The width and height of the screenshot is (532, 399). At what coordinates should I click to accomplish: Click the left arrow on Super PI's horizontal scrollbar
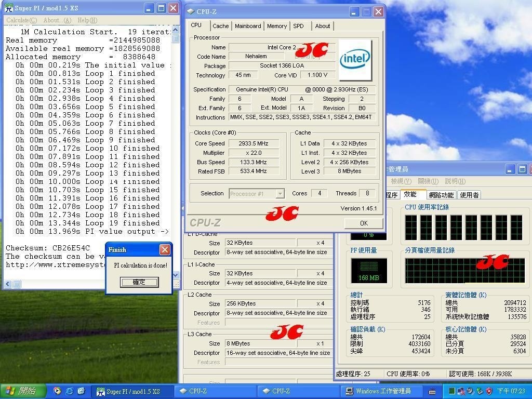pyautogui.click(x=7, y=284)
